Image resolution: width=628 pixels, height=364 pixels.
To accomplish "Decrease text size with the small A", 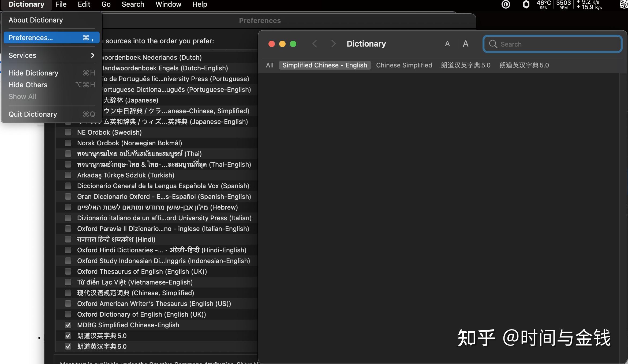I will click(x=447, y=44).
